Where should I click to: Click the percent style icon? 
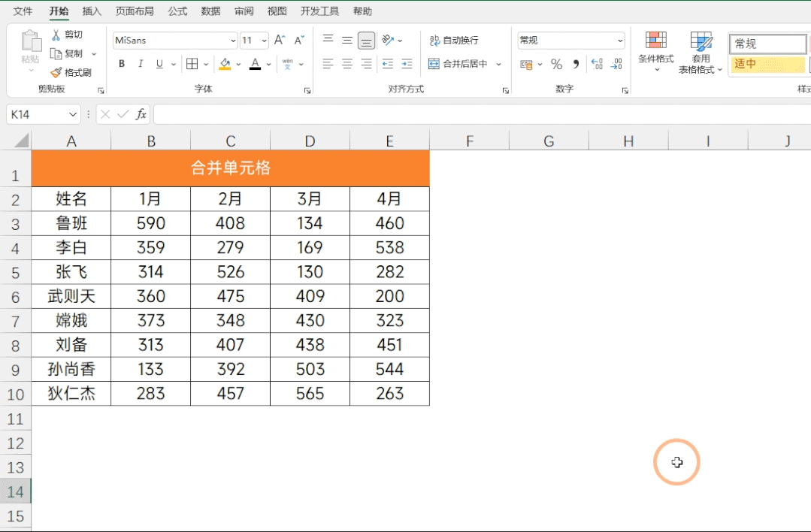(x=556, y=64)
